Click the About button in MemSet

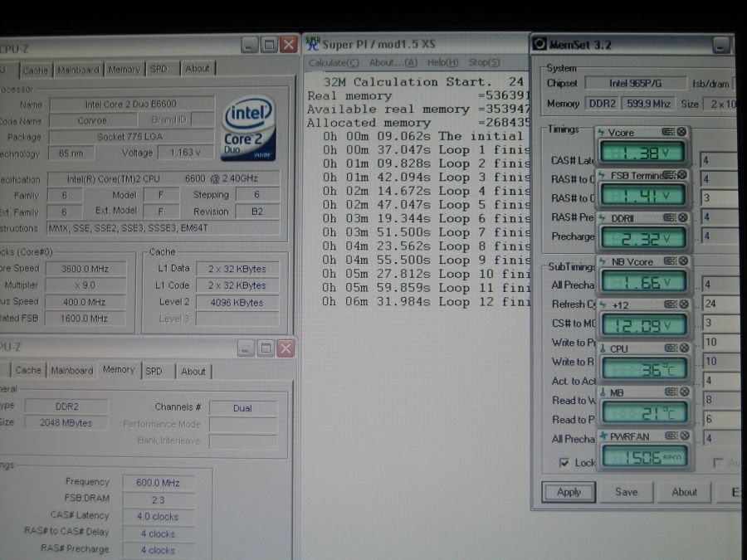(x=684, y=492)
